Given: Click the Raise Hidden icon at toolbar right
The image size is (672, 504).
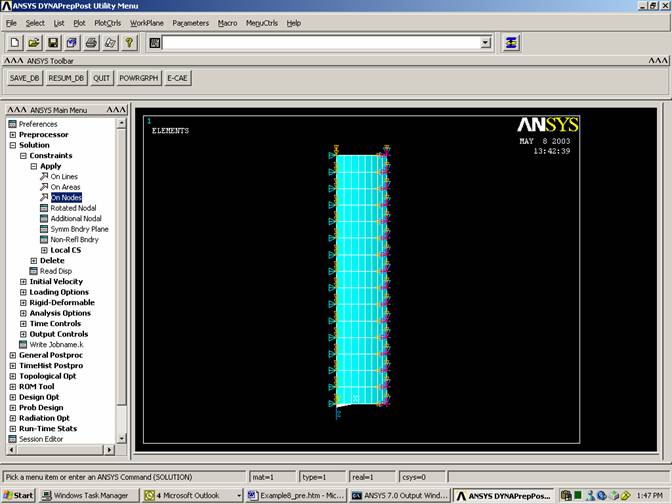Looking at the screenshot, I should click(512, 43).
